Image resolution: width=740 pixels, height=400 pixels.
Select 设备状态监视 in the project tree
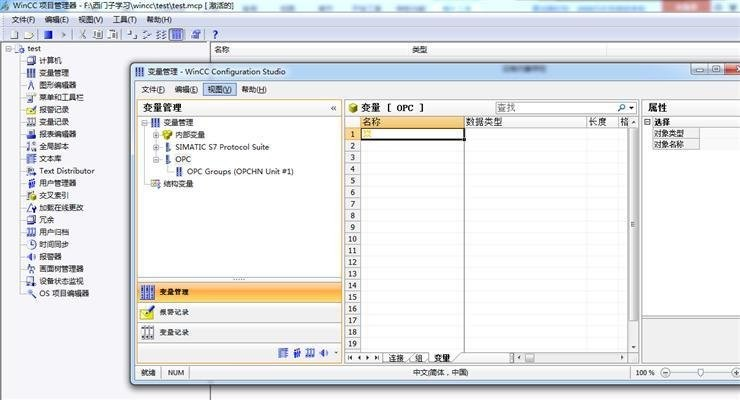(61, 281)
